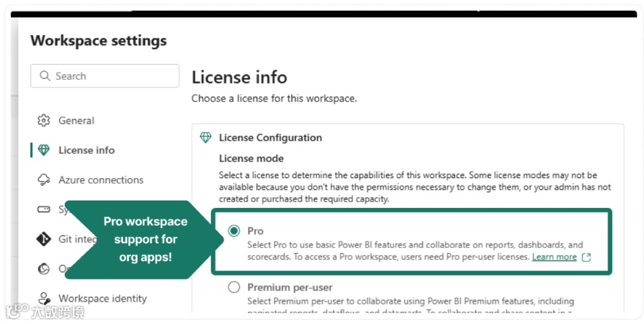Click the Premium per-user option label
Image resolution: width=644 pixels, height=324 pixels.
click(x=290, y=288)
